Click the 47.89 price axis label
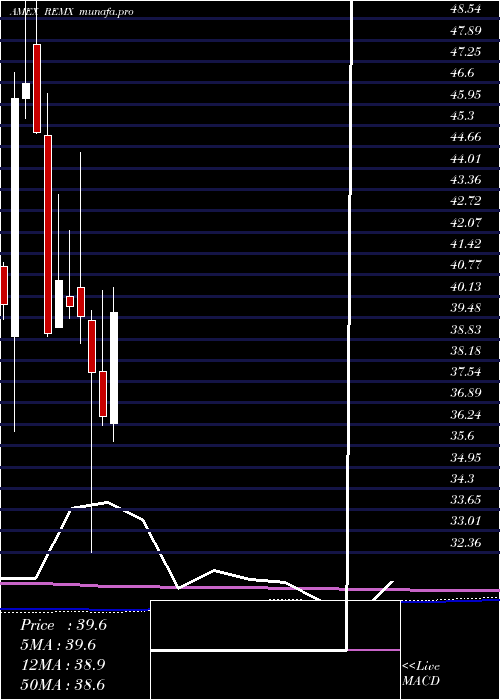The image size is (500, 700). pyautogui.click(x=466, y=31)
